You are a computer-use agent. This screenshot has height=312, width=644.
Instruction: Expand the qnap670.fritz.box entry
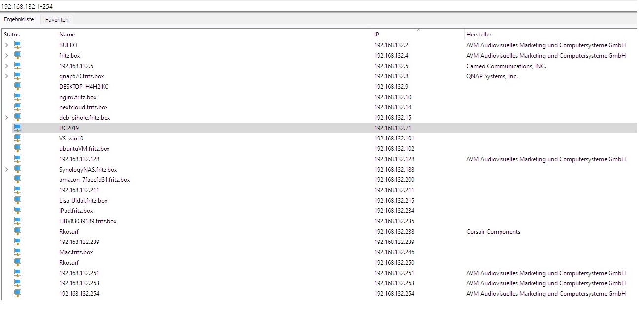[x=7, y=76]
